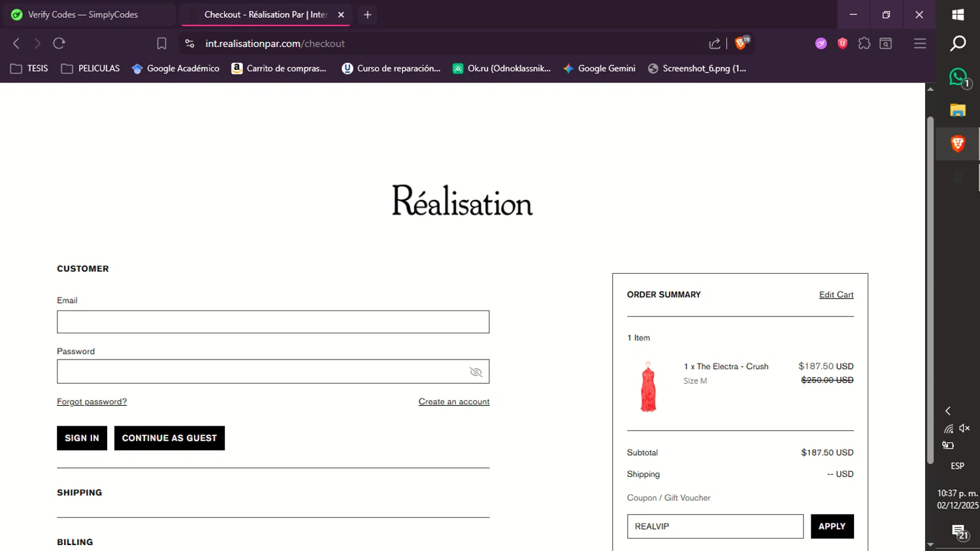Viewport: 980px width, 551px height.
Task: Click the muted volume tray icon
Action: 965,429
